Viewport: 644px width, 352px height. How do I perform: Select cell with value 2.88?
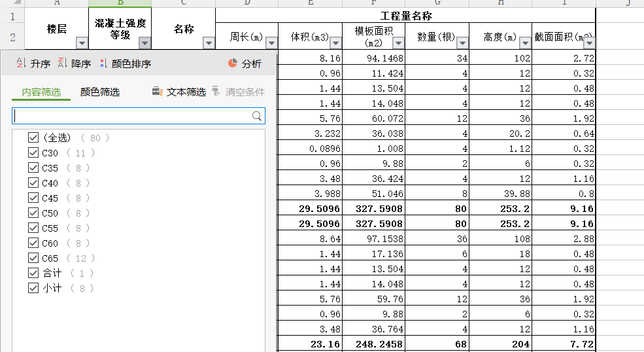(564, 239)
